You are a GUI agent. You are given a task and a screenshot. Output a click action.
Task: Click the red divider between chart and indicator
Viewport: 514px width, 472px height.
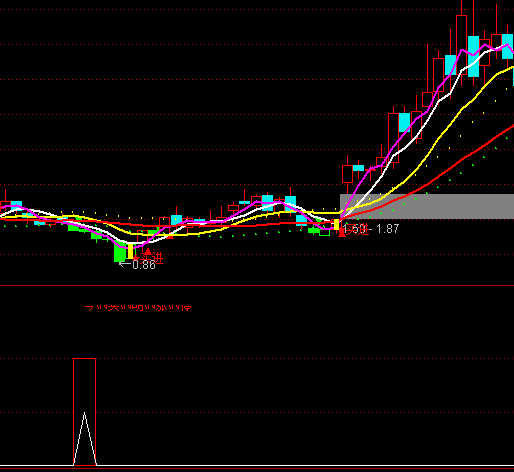pyautogui.click(x=257, y=286)
